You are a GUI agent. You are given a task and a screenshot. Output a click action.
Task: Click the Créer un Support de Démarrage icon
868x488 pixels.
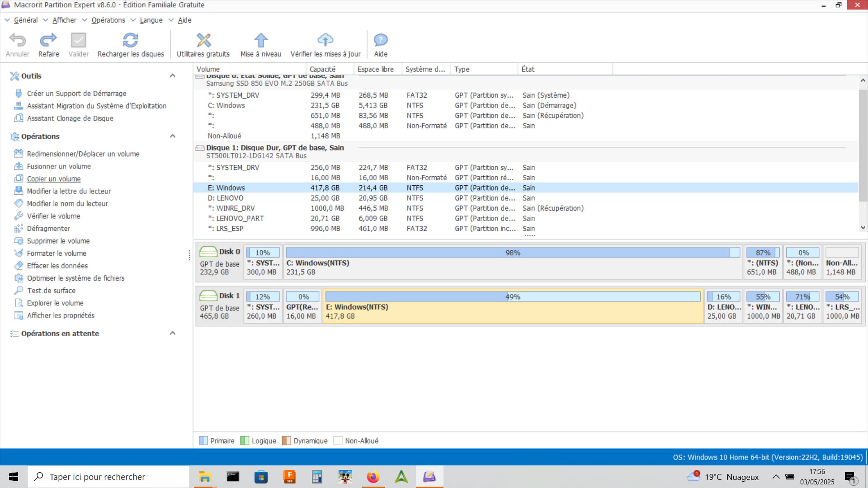click(19, 94)
